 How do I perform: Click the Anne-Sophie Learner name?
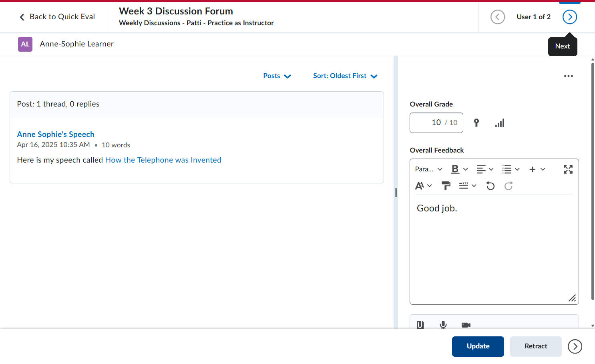click(77, 44)
